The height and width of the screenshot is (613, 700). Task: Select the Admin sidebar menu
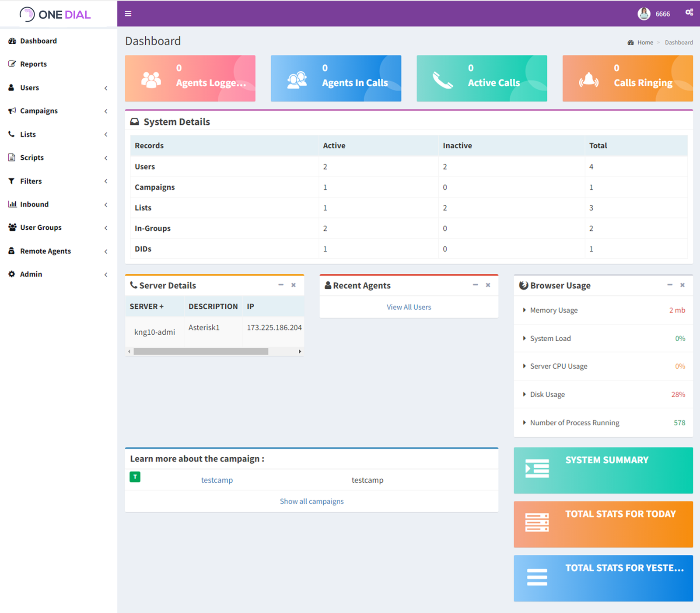pyautogui.click(x=31, y=274)
